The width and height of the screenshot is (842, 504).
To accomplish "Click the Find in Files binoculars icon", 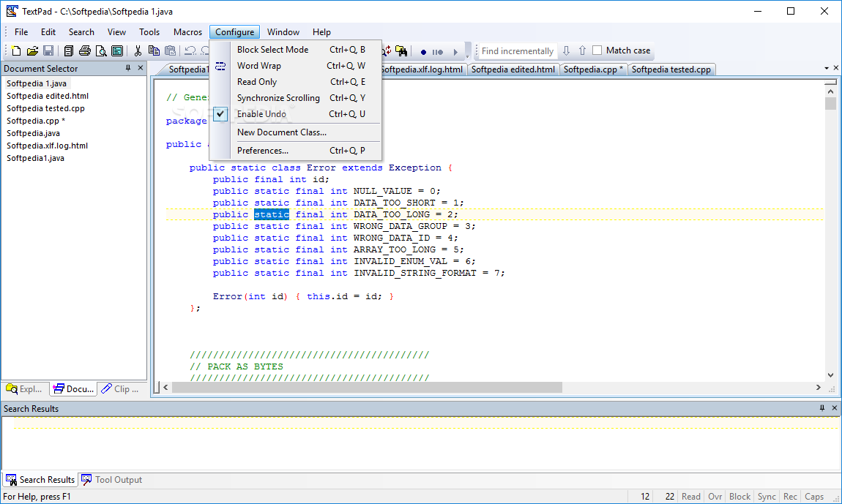I will 401,51.
